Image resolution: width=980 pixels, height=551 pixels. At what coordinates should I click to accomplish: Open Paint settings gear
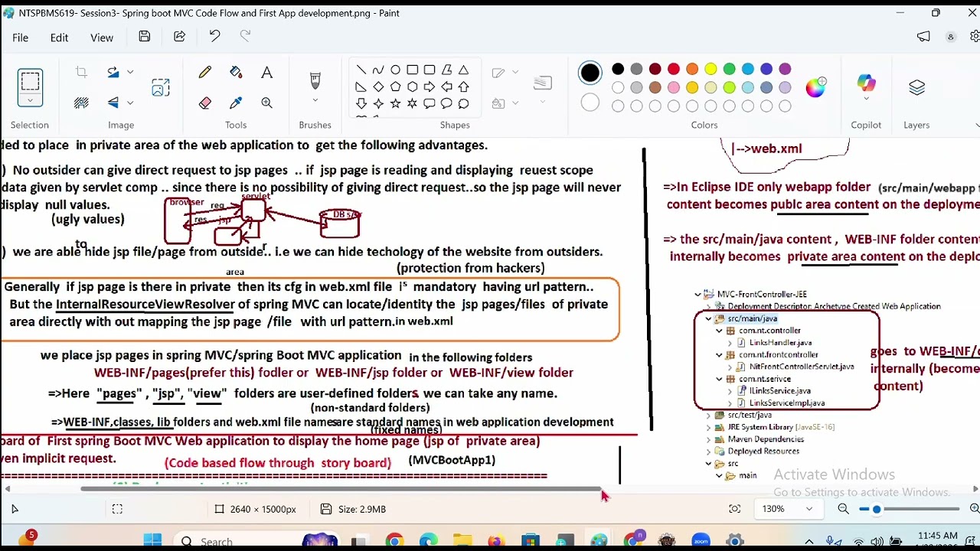[x=975, y=37]
